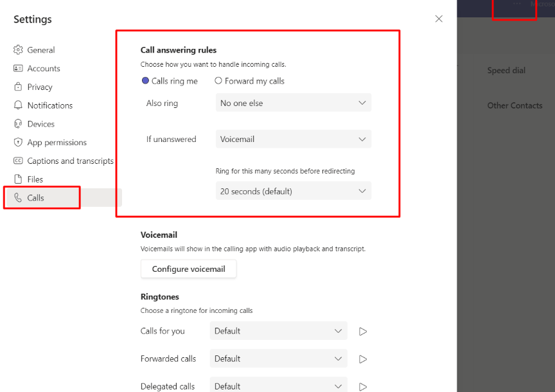The width and height of the screenshot is (555, 392).
Task: Select Captions and transcripts CC icon
Action: pos(18,161)
